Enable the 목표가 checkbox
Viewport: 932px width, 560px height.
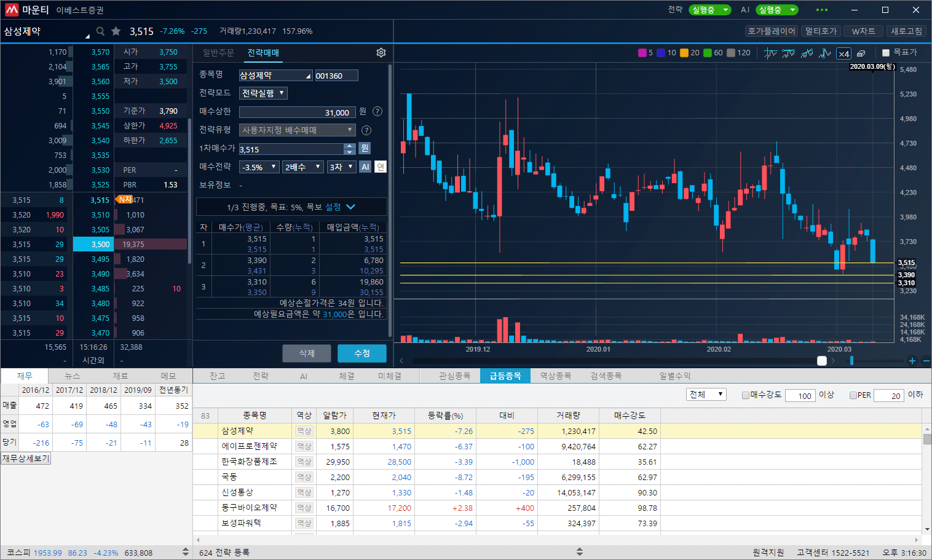coord(886,53)
